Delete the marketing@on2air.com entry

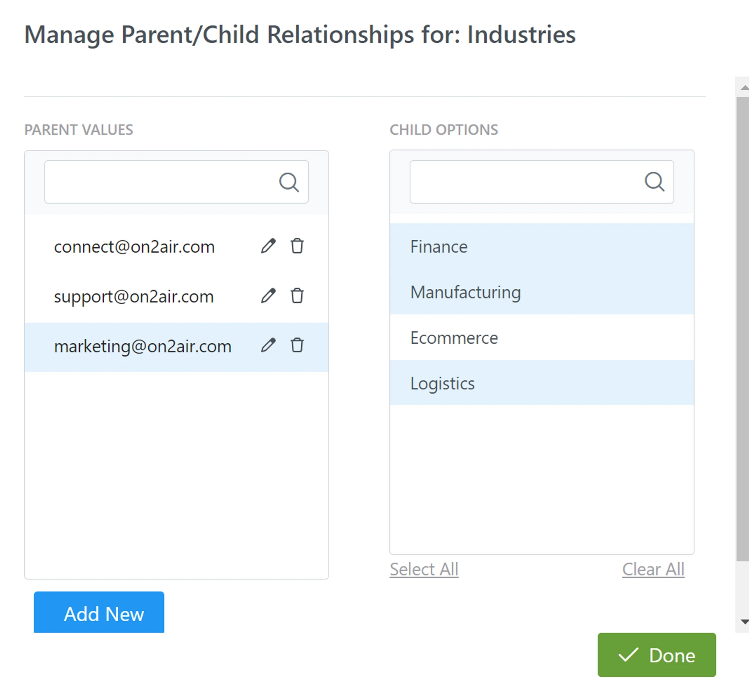pyautogui.click(x=297, y=345)
